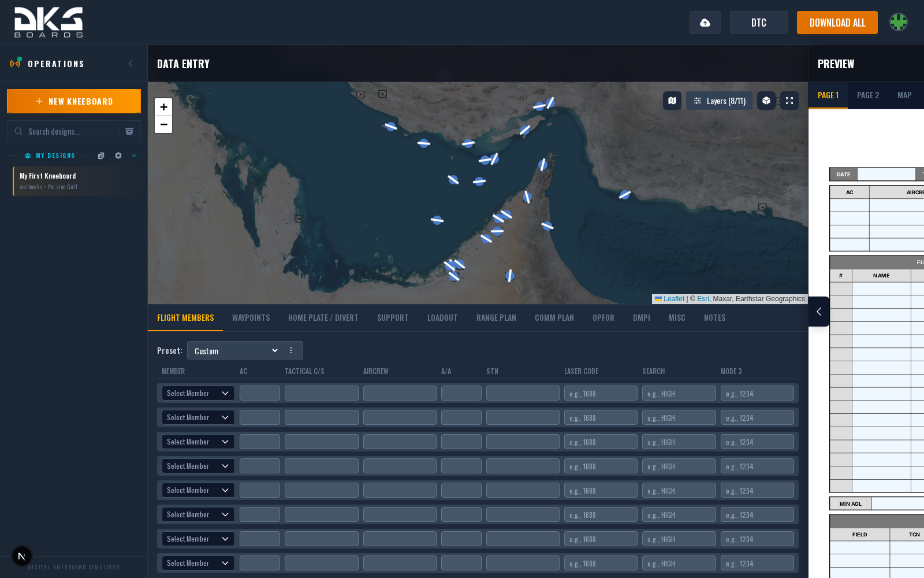Expand the preview panel with the arrow handle
Screen dimensions: 924x578
click(x=819, y=312)
